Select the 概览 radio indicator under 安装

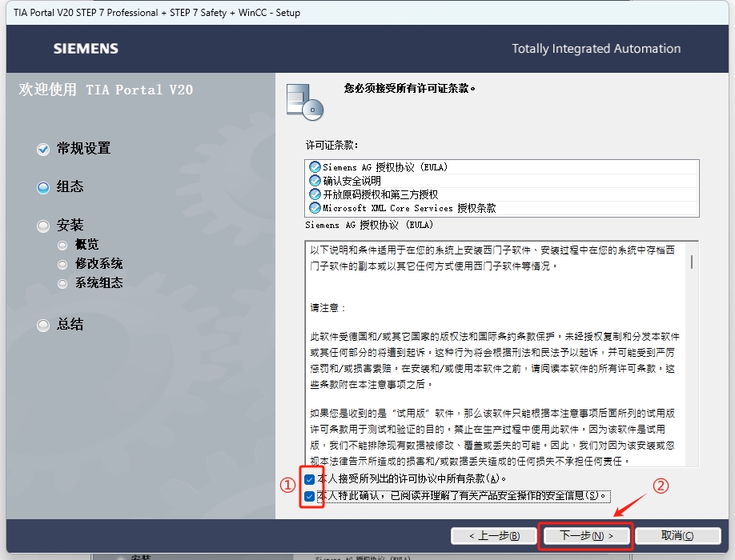pyautogui.click(x=62, y=244)
